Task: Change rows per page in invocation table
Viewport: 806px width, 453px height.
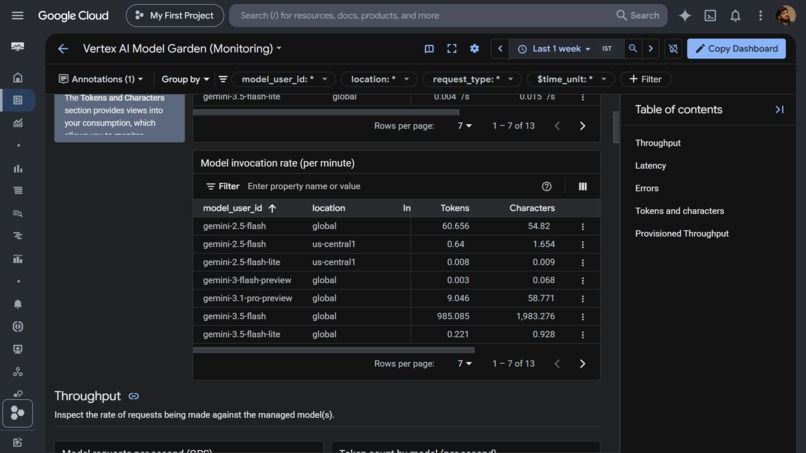Action: pos(464,364)
